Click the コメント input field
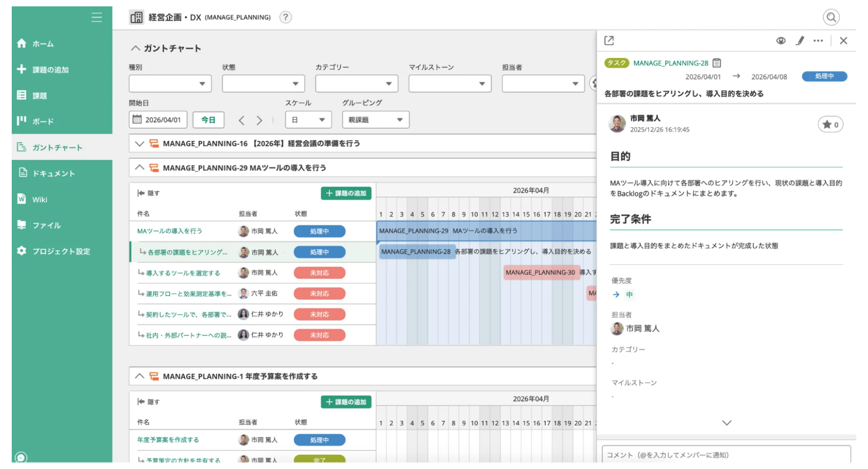The image size is (868, 469). 726,455
